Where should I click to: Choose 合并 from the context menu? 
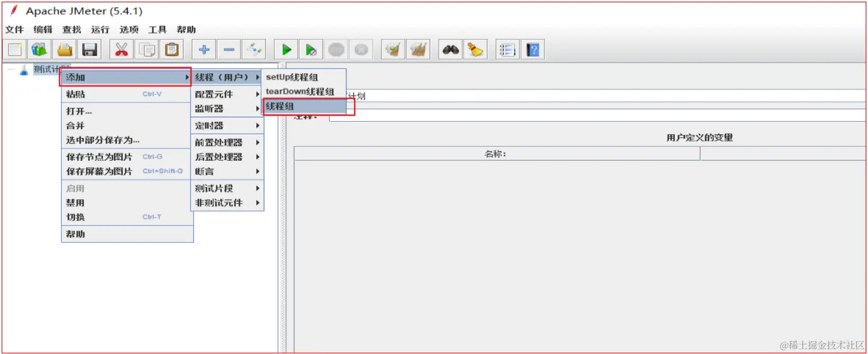127,125
